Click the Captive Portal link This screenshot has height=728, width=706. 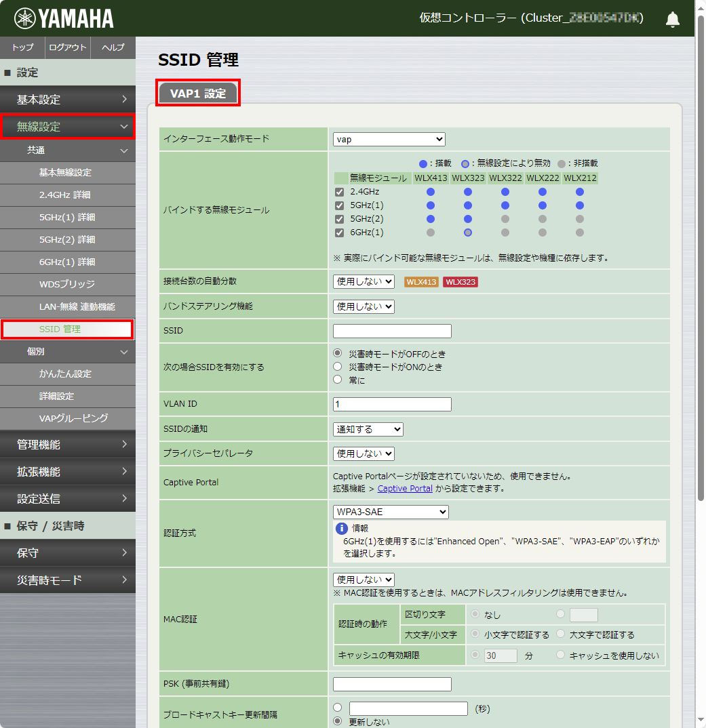pyautogui.click(x=406, y=488)
